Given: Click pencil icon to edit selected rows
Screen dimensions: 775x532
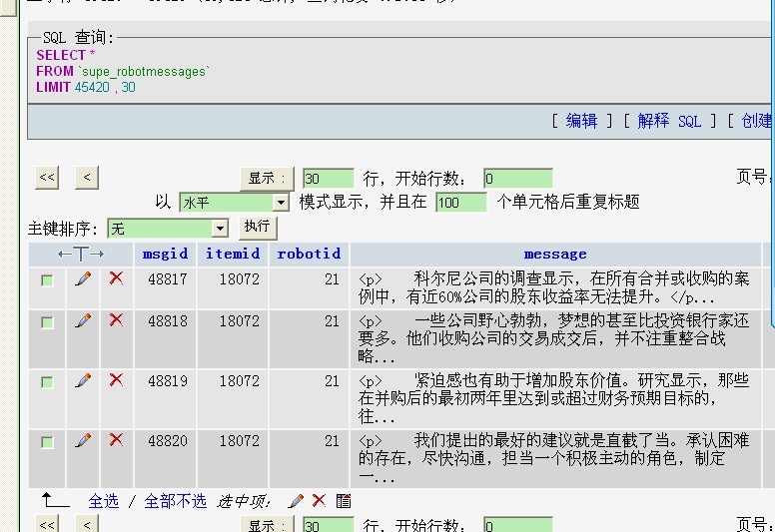Looking at the screenshot, I should [296, 501].
